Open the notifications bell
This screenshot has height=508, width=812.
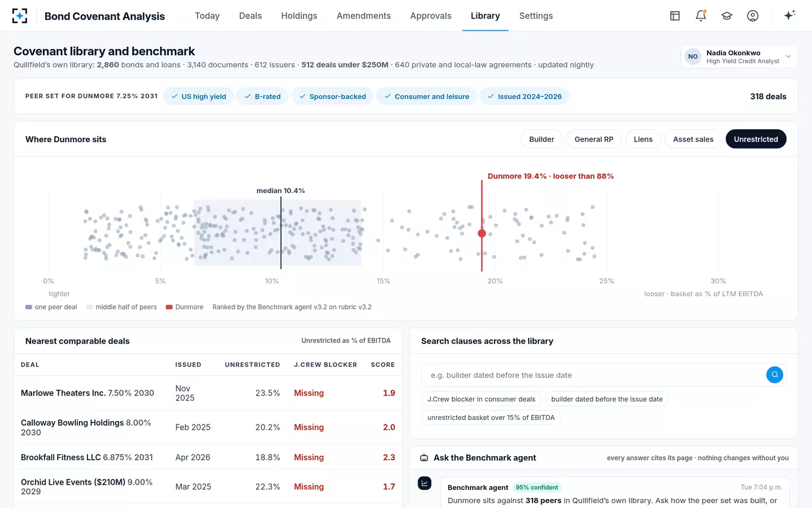point(701,16)
